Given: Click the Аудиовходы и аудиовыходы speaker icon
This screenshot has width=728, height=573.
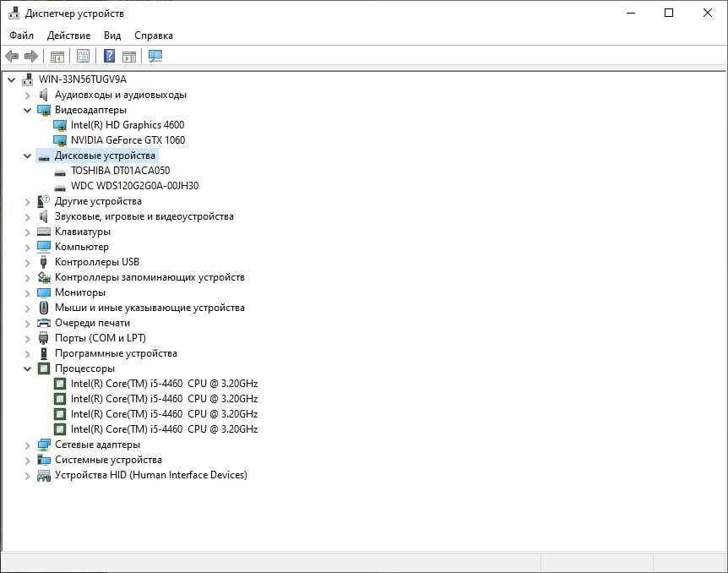Looking at the screenshot, I should point(44,95).
